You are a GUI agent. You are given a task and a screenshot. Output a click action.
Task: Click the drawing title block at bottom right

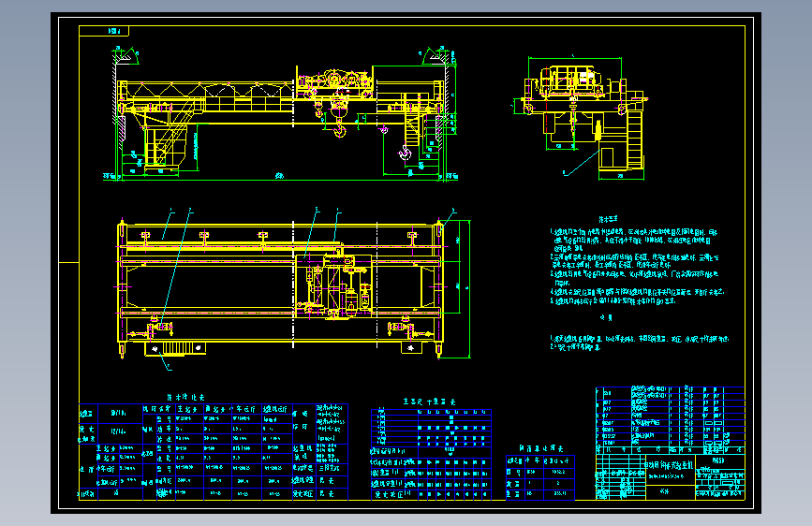(670, 476)
